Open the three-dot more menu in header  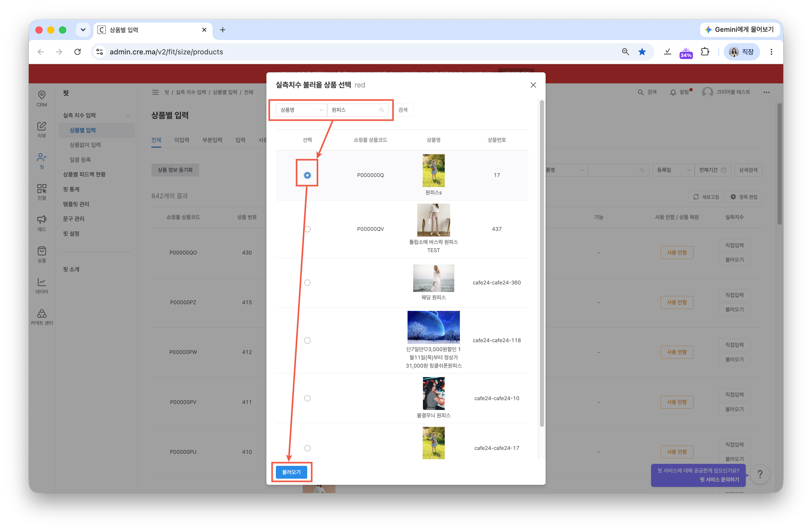(x=766, y=92)
